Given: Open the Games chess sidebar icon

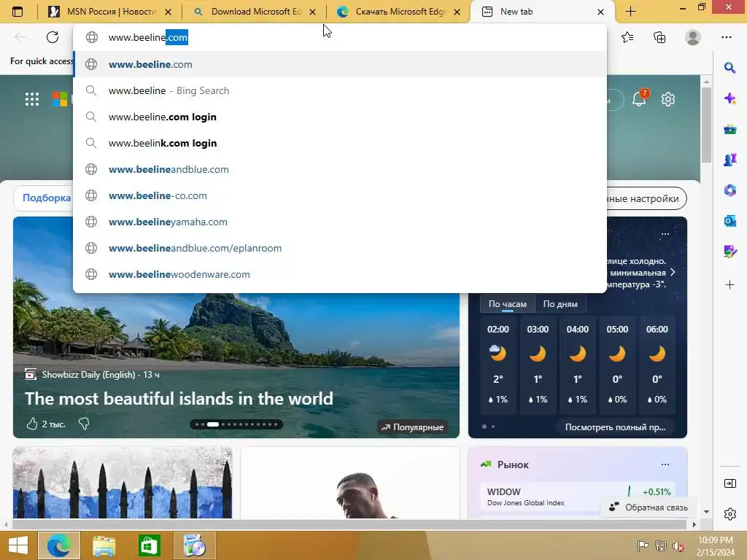Looking at the screenshot, I should coord(729,160).
